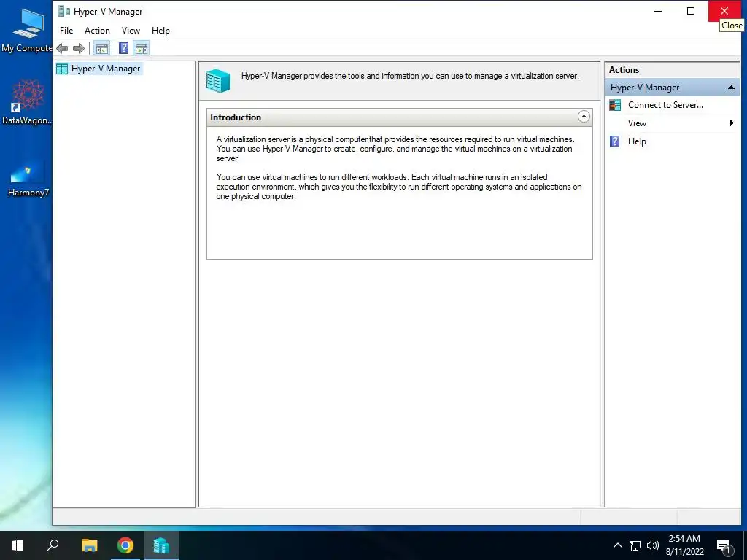Open the Windows Start menu
747x560 pixels.
coord(18,545)
